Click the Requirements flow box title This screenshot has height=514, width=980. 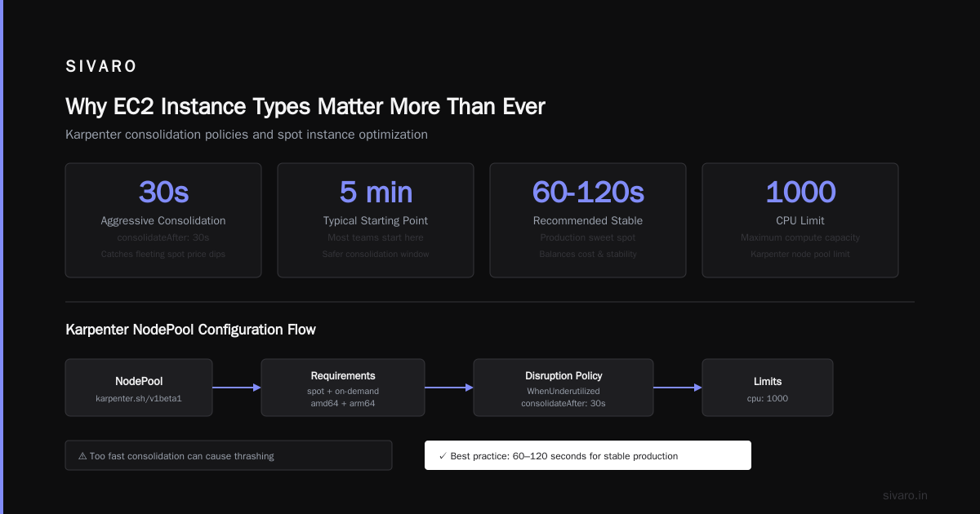[x=343, y=375]
